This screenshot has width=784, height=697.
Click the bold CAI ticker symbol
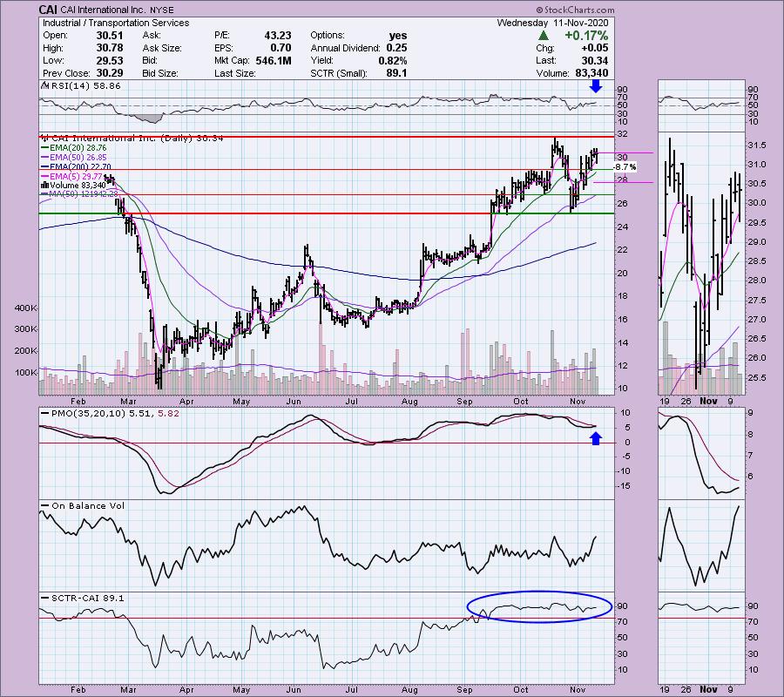[x=49, y=10]
